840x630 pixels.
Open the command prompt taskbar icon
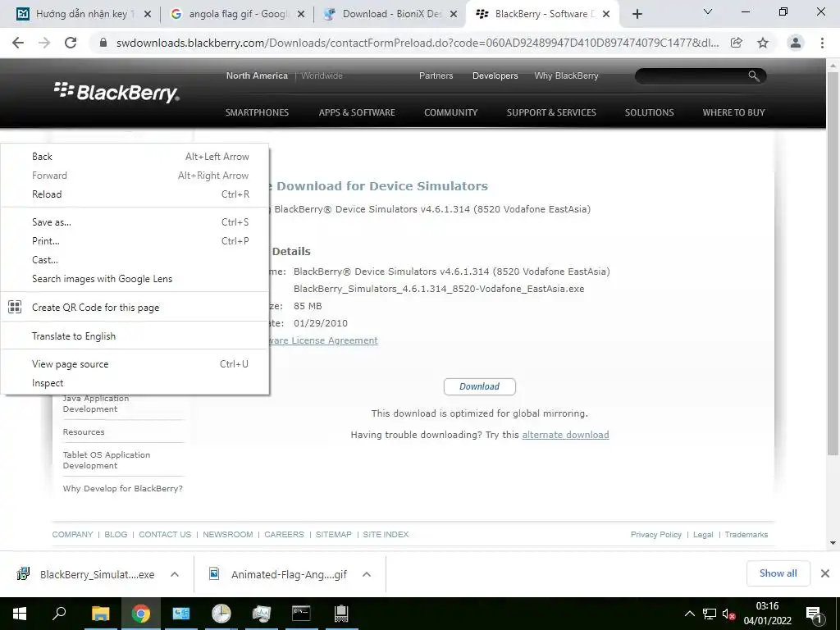coord(301,614)
